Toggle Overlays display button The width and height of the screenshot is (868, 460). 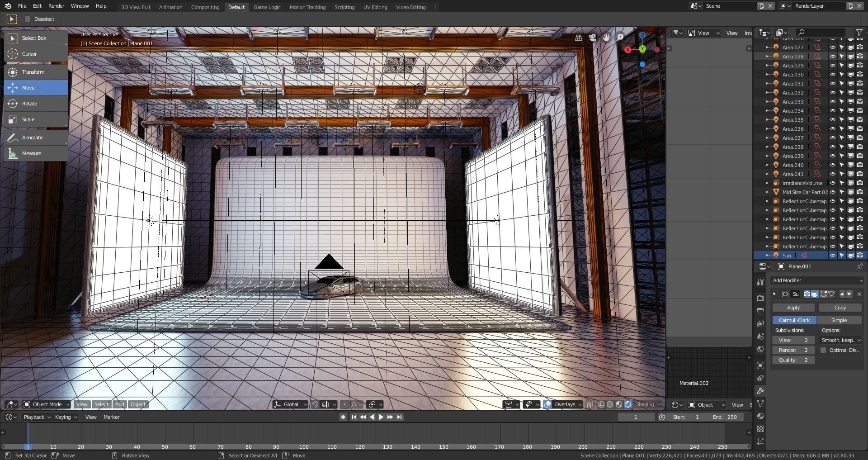tap(547, 404)
